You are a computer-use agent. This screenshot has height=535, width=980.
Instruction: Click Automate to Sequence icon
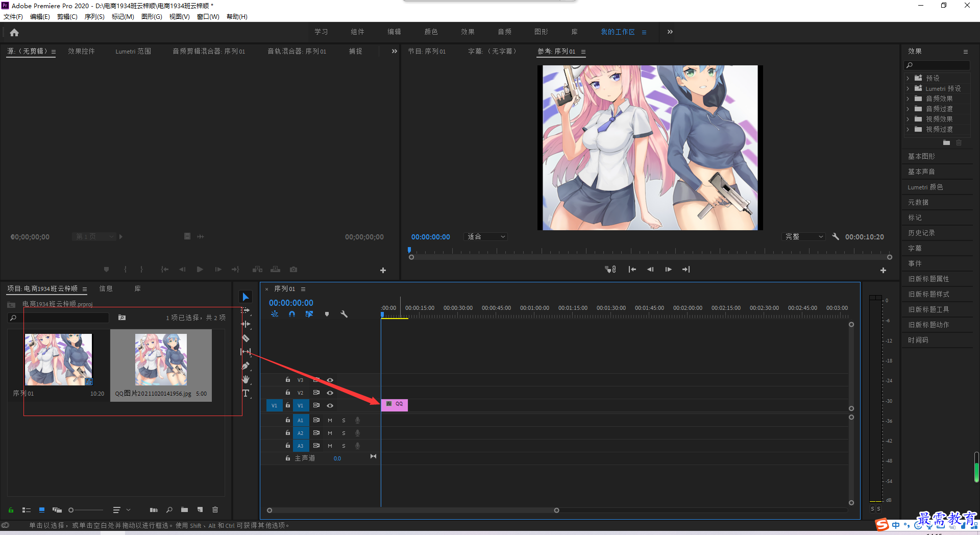[x=154, y=509]
